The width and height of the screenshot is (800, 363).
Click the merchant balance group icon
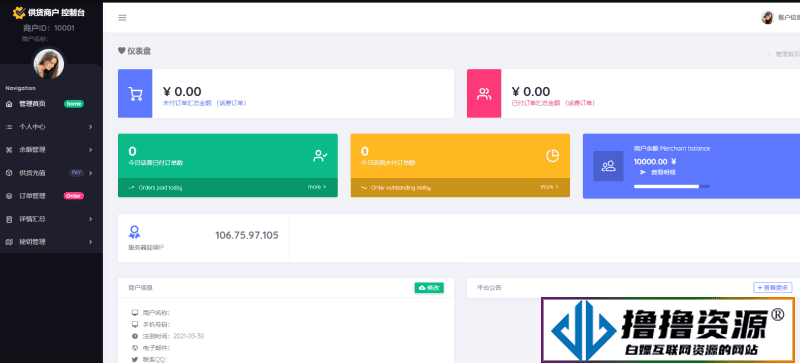(x=608, y=166)
